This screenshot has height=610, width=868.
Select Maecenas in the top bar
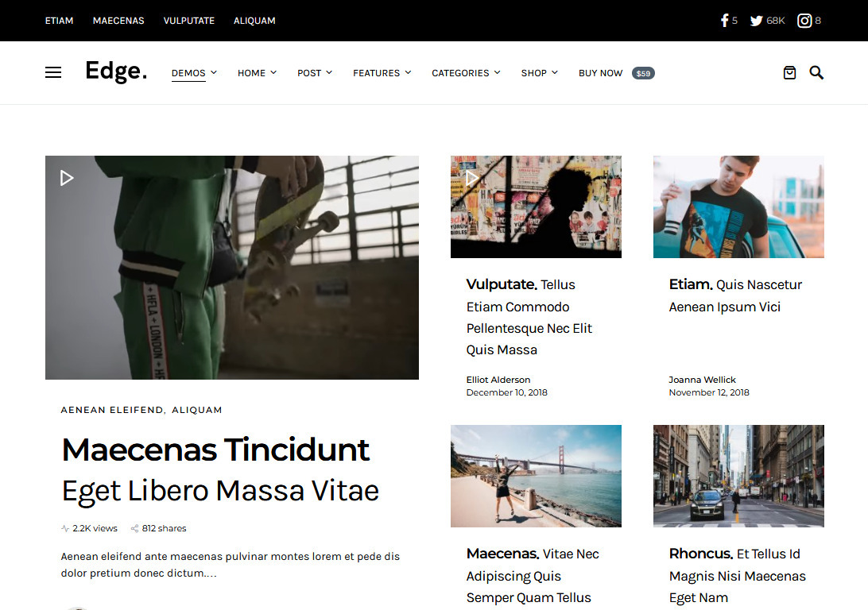coord(118,21)
